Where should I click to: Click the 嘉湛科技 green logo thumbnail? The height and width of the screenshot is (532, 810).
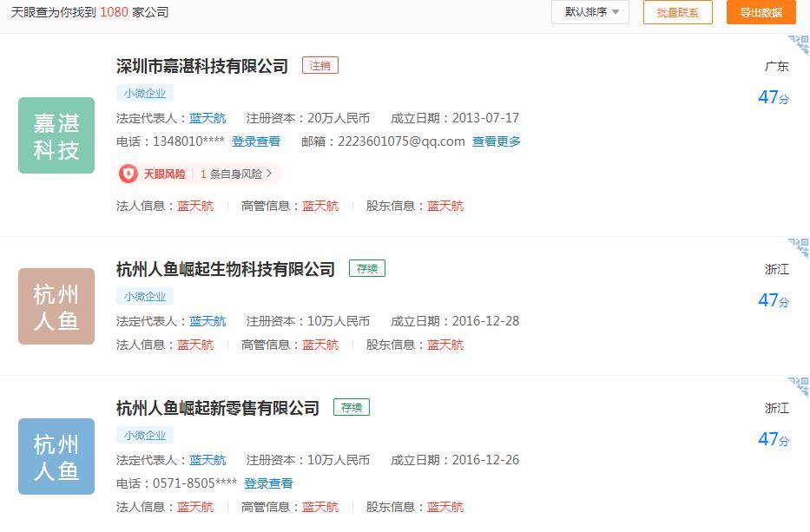point(56,135)
